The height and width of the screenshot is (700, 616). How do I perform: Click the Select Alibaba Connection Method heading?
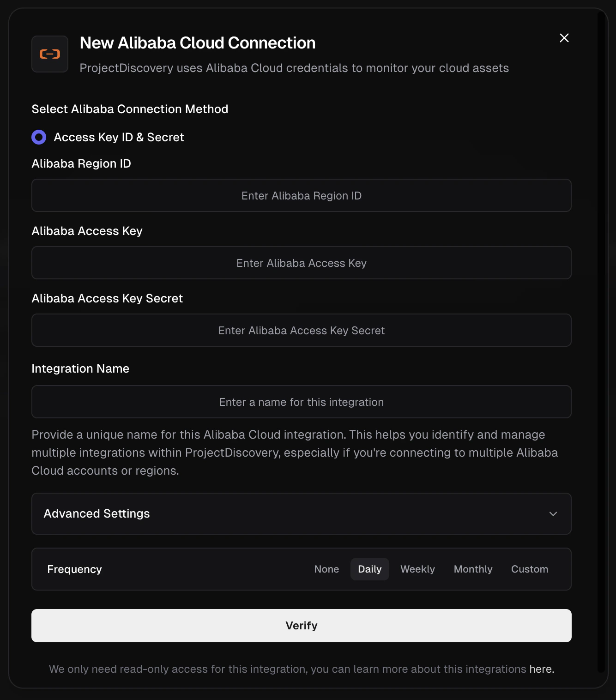coord(130,109)
